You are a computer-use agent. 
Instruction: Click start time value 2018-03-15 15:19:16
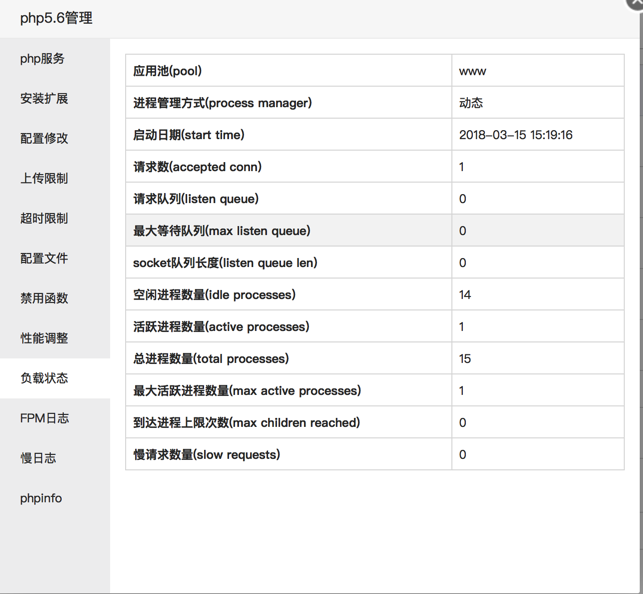click(x=515, y=135)
